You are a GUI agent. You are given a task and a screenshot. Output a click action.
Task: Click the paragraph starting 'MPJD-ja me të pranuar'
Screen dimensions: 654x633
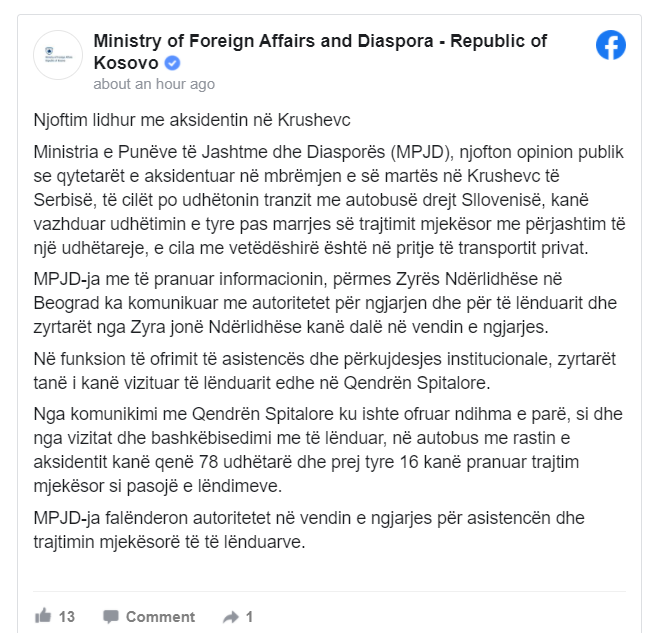coord(325,303)
